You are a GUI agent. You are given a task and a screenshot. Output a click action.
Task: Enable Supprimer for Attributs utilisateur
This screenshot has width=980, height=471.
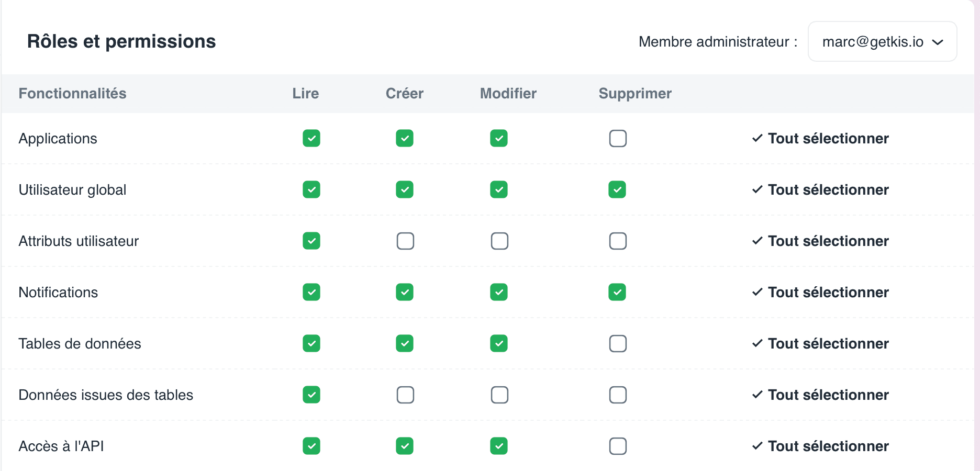coord(618,241)
